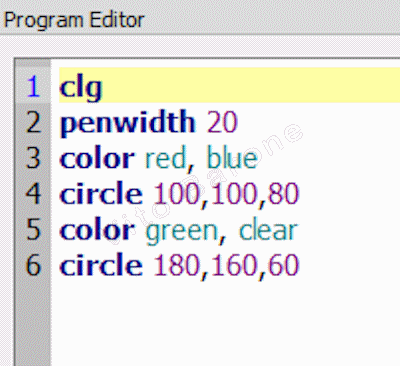
Task: Click the circle keyword on line 4
Action: 101,193
